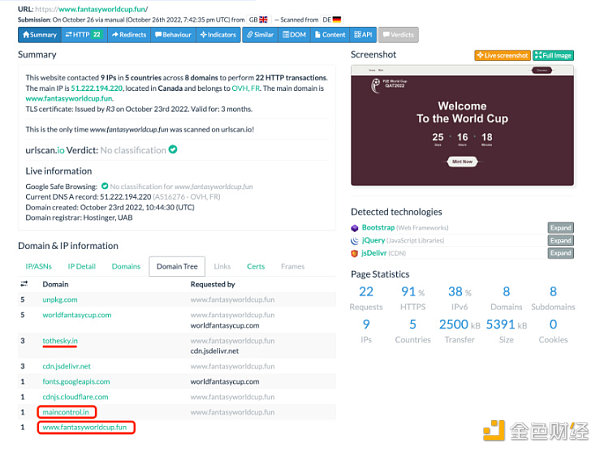The width and height of the screenshot is (600, 452).
Task: Click the Full Image button
Action: coord(553,55)
